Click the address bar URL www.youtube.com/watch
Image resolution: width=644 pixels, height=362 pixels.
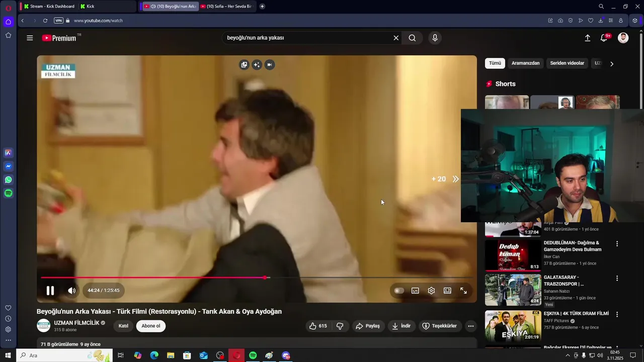(98, 21)
